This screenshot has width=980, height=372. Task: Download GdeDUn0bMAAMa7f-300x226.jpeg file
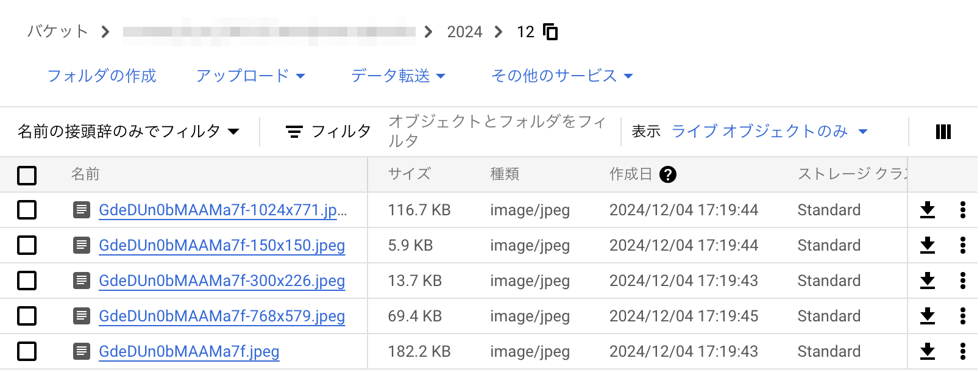pyautogui.click(x=927, y=281)
